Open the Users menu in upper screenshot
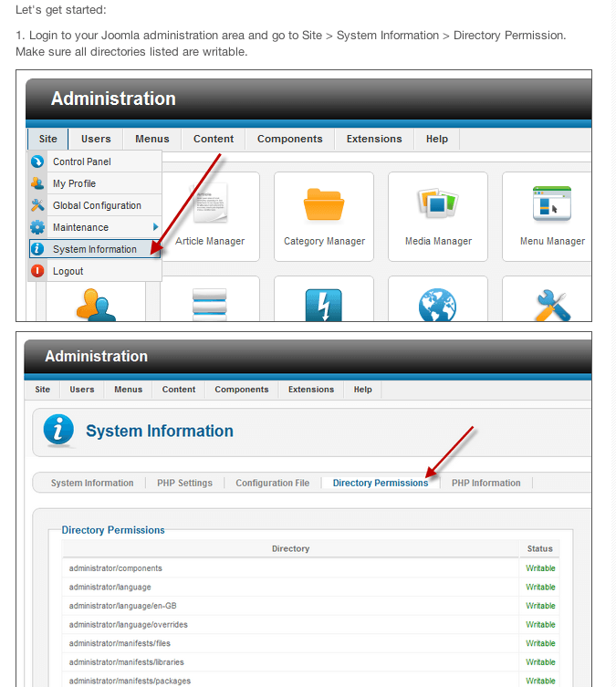Screen dimensions: 616x687 click(x=96, y=139)
